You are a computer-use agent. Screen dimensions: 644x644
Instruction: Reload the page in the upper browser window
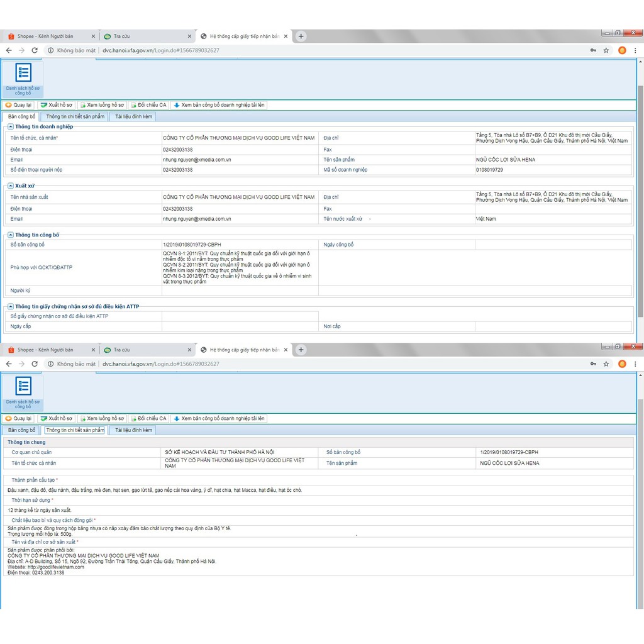click(x=35, y=50)
